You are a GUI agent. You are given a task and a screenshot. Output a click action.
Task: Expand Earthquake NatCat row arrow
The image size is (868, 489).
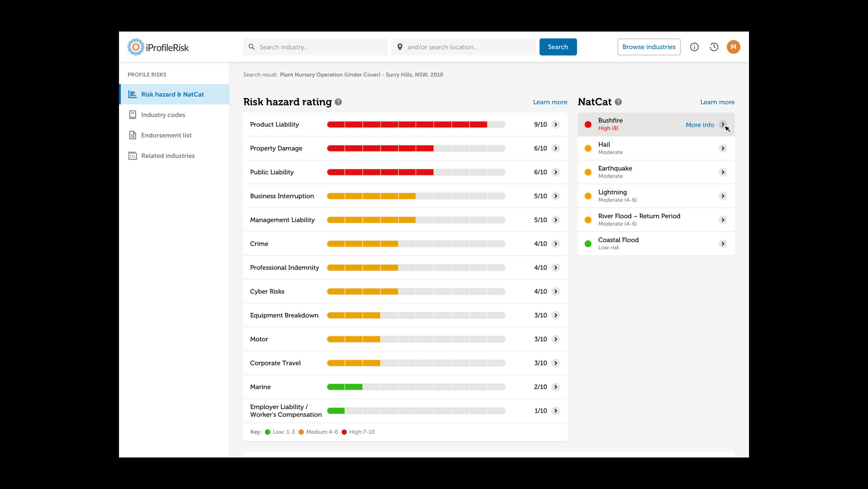pyautogui.click(x=723, y=172)
